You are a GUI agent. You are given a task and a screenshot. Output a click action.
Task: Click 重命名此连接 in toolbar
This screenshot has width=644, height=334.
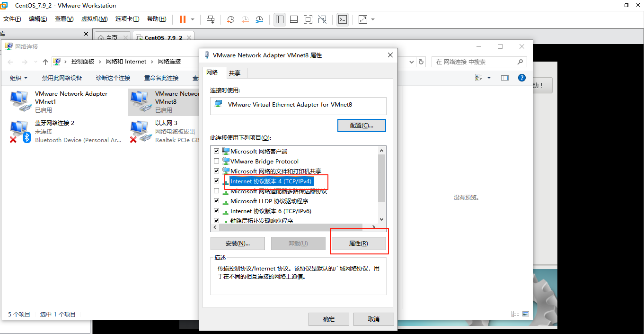(x=161, y=78)
